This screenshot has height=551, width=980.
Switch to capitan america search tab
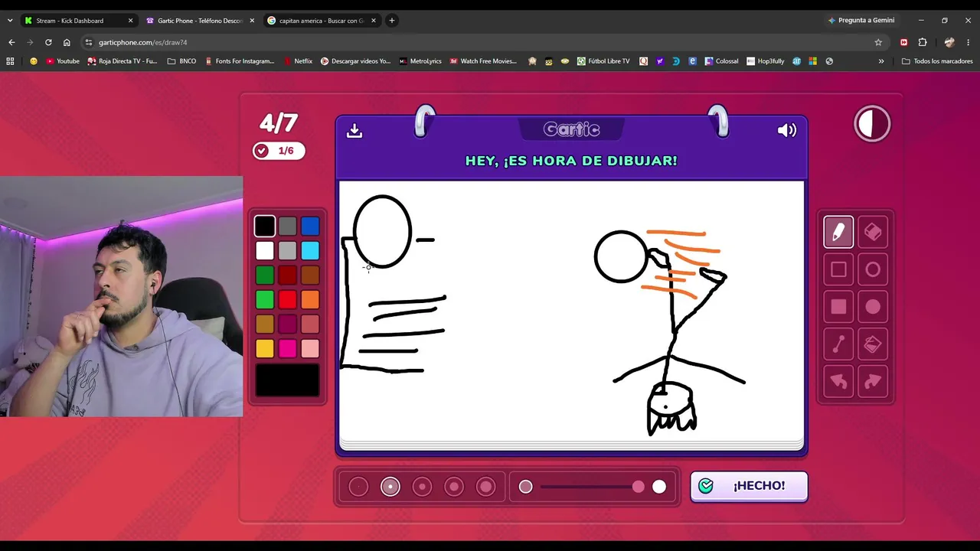322,21
